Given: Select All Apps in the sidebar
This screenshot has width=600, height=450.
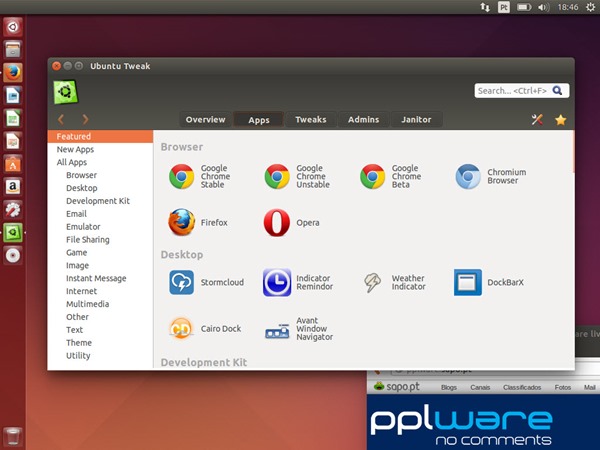Looking at the screenshot, I should point(100,162).
